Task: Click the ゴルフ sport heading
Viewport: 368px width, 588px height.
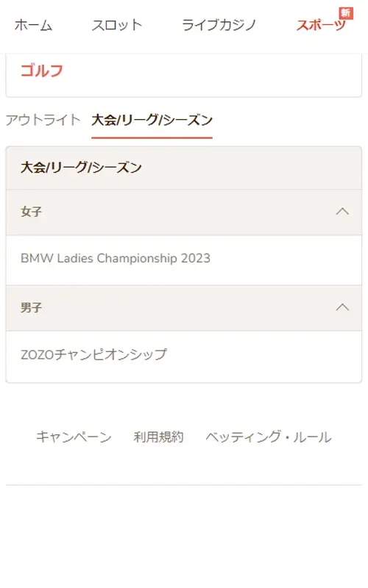Action: pyautogui.click(x=42, y=71)
